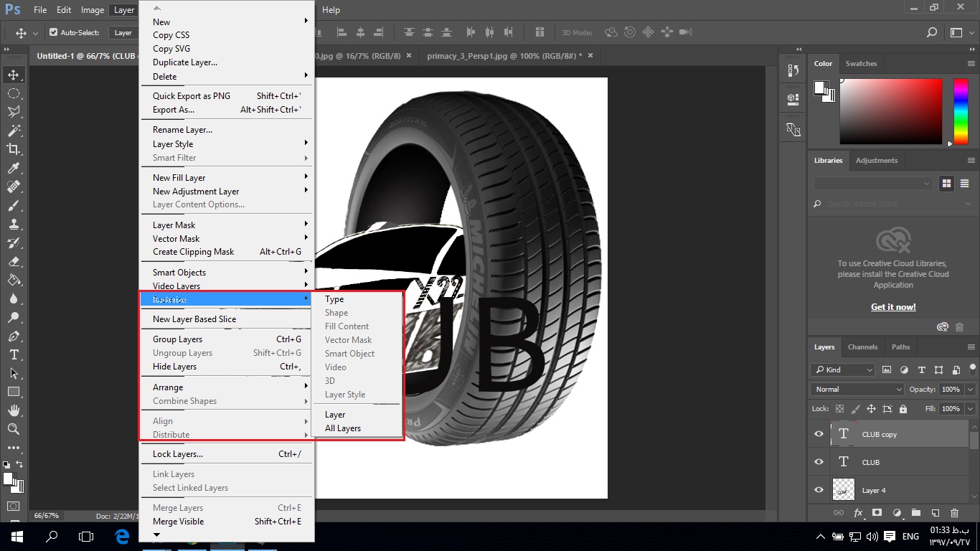Click the Get it now! link
Screen dimensions: 980x551
click(893, 307)
